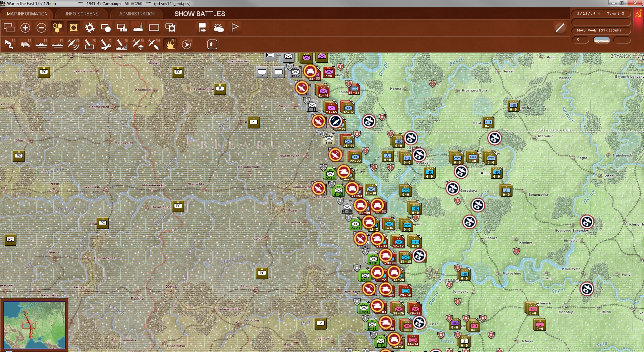Image resolution: width=644 pixels, height=352 pixels.
Task: Click the plain rectangle toolbar icon
Action: 154,27
